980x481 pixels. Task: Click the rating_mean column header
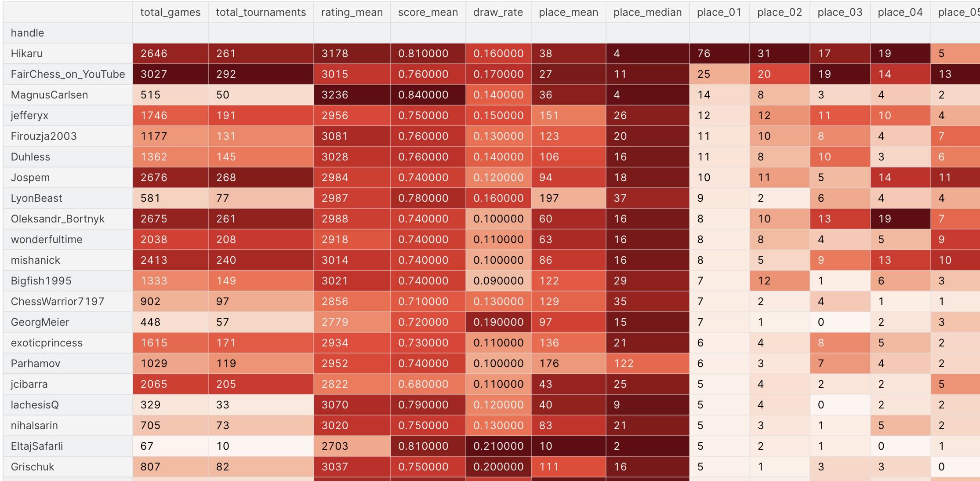(352, 12)
